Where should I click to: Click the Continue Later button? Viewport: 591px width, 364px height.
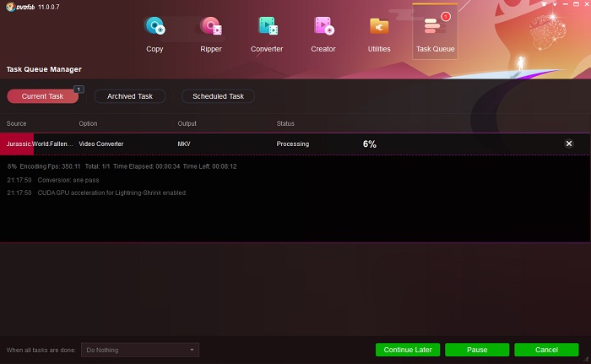408,350
